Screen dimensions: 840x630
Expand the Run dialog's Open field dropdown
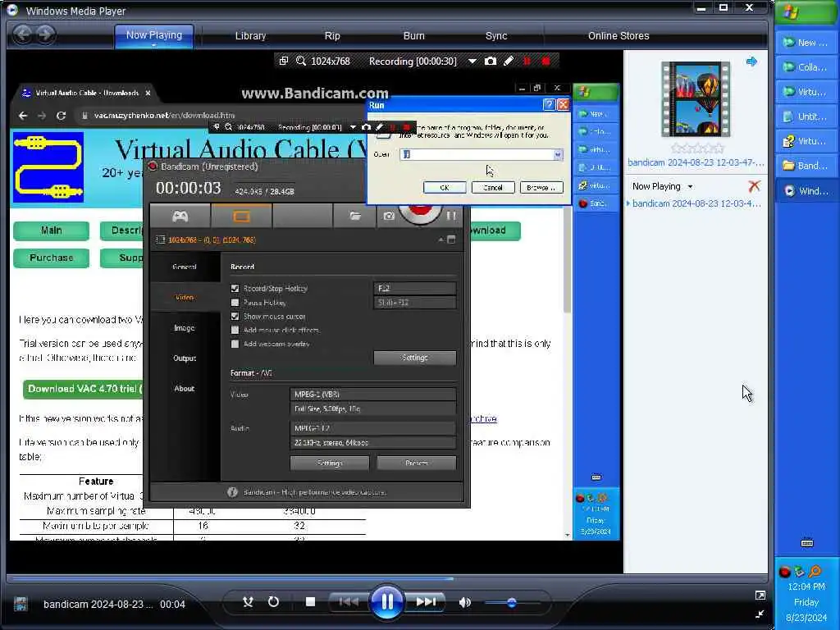tap(558, 154)
